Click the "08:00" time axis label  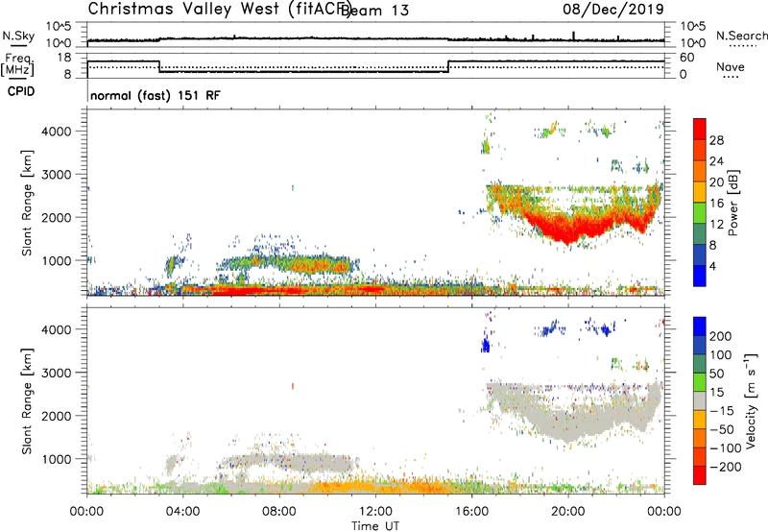click(x=279, y=512)
